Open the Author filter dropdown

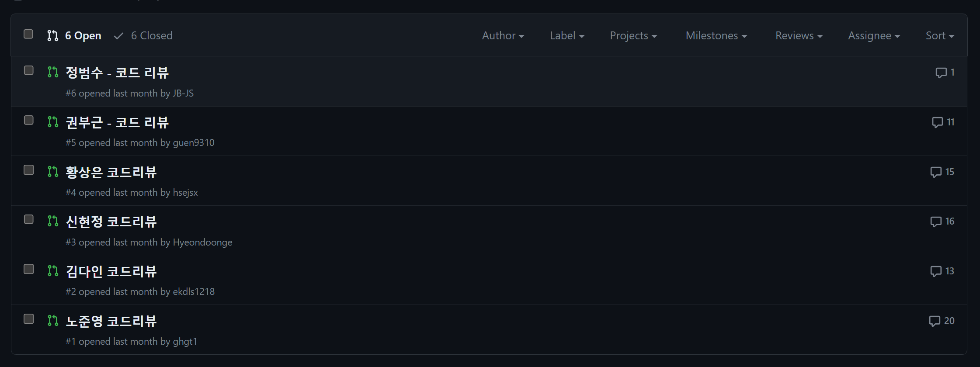[503, 36]
